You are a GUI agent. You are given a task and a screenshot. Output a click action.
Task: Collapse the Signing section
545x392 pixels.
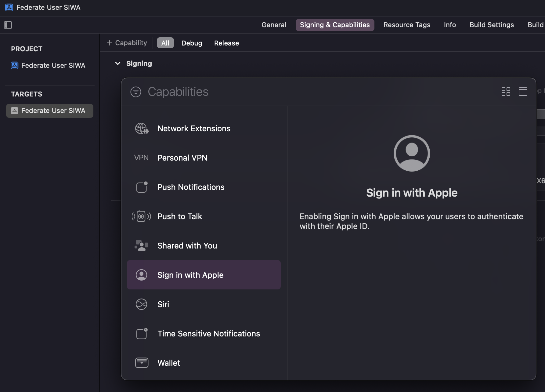(x=118, y=64)
